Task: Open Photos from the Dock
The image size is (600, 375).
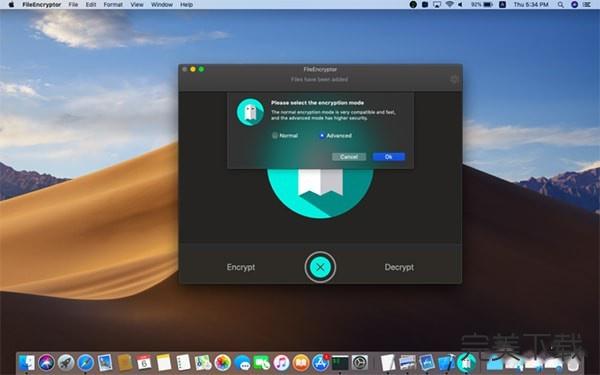Action: tap(222, 362)
